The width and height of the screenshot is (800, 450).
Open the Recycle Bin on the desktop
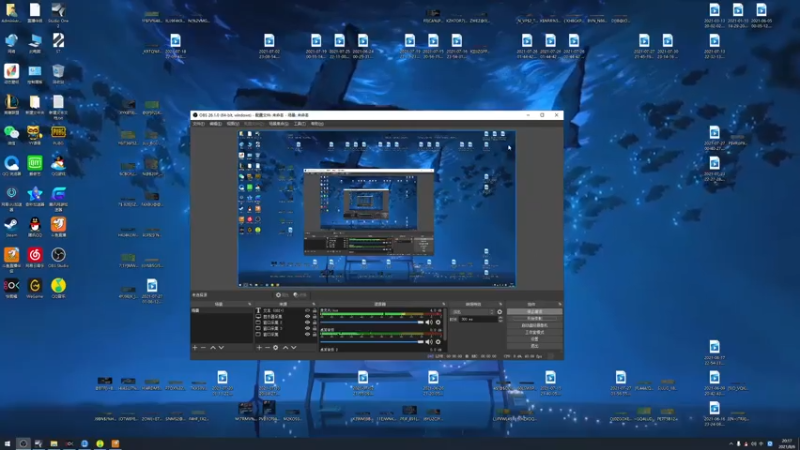pyautogui.click(x=58, y=73)
